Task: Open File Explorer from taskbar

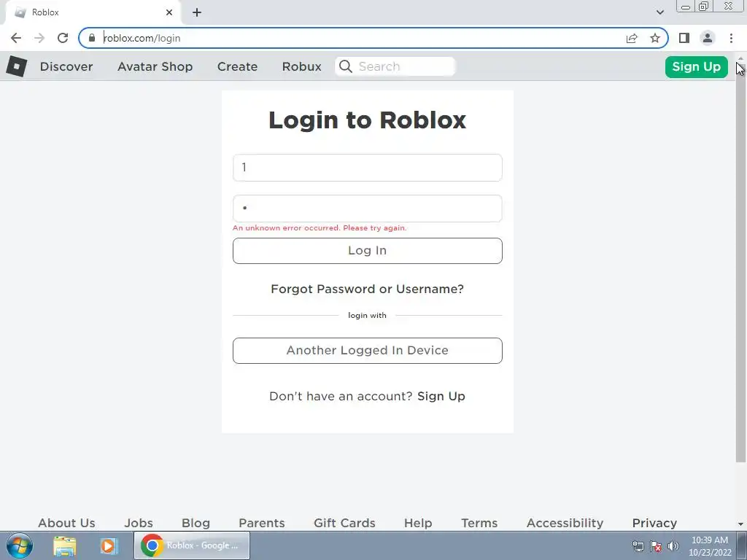Action: click(65, 546)
